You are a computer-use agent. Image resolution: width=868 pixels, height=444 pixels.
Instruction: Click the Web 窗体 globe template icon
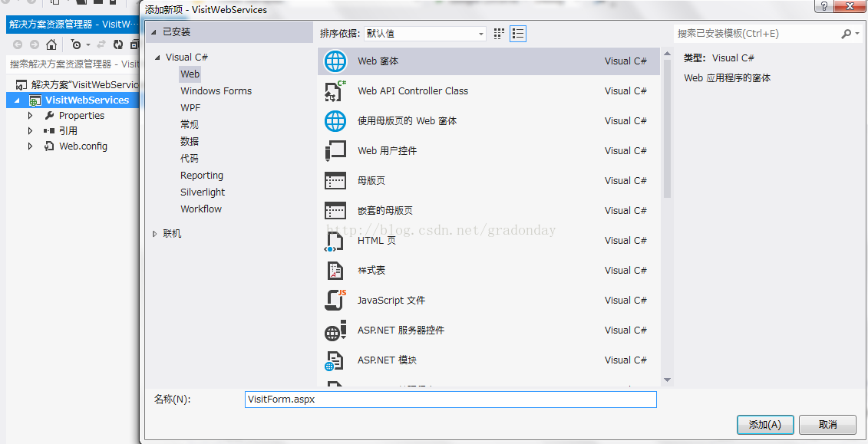pos(335,61)
